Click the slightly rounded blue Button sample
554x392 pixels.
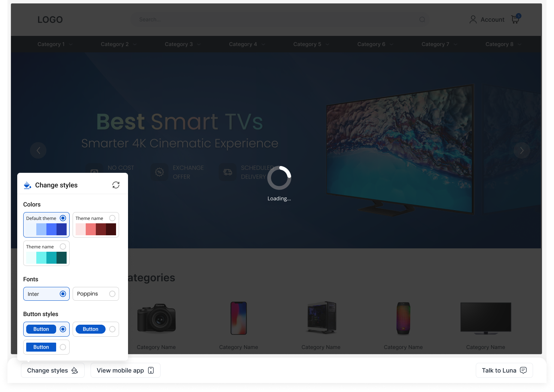point(41,329)
